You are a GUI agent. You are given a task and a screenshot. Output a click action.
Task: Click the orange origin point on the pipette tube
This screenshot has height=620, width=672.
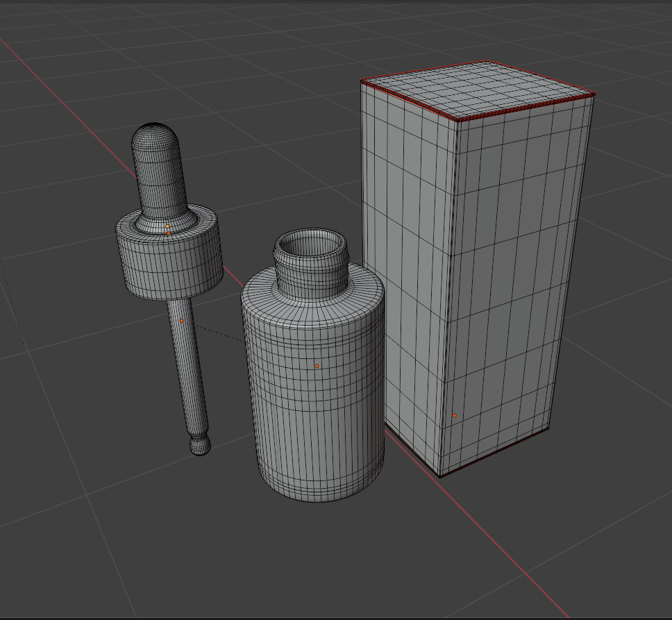click(x=181, y=321)
